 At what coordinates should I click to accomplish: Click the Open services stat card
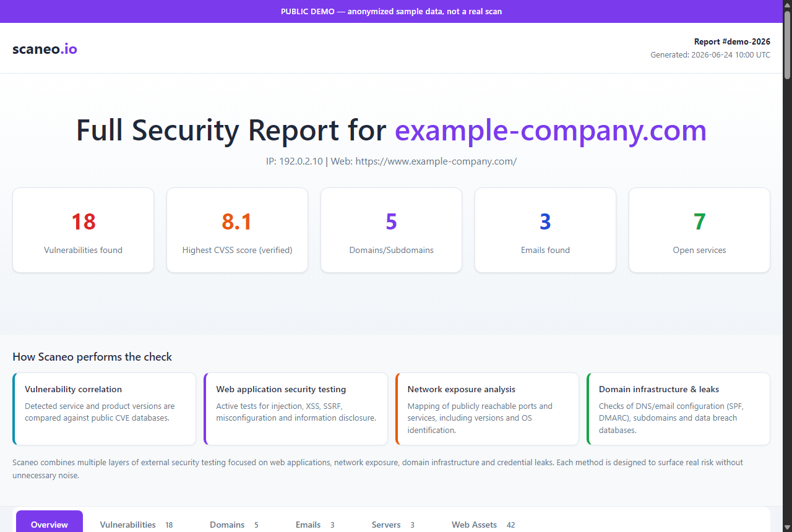pyautogui.click(x=699, y=230)
